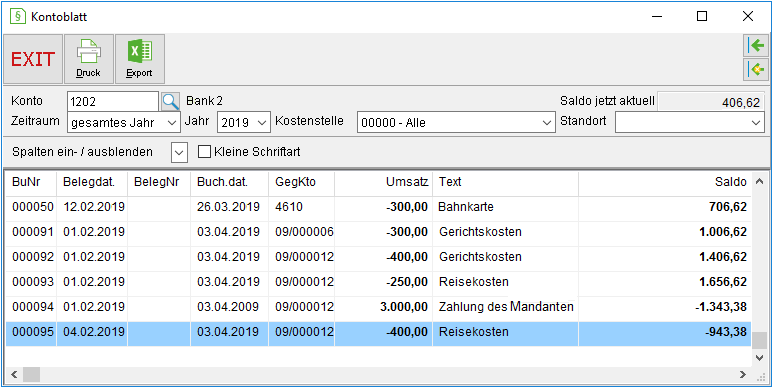Viewport: 772px width, 387px height.
Task: Click the GegKto column header
Action: tap(302, 182)
